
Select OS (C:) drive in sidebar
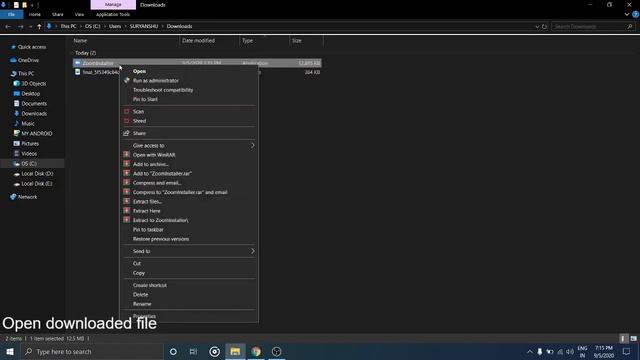coord(29,164)
